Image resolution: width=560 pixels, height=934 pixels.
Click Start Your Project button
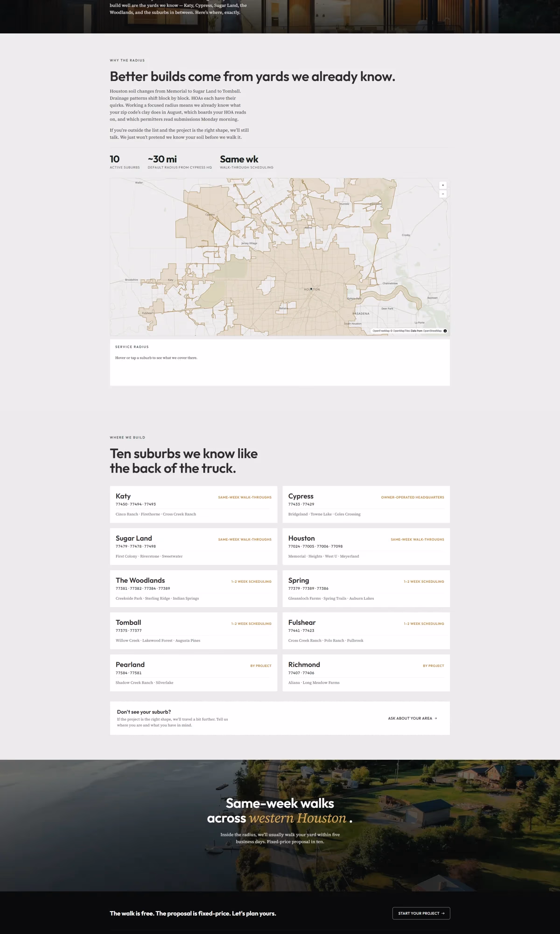pos(421,913)
